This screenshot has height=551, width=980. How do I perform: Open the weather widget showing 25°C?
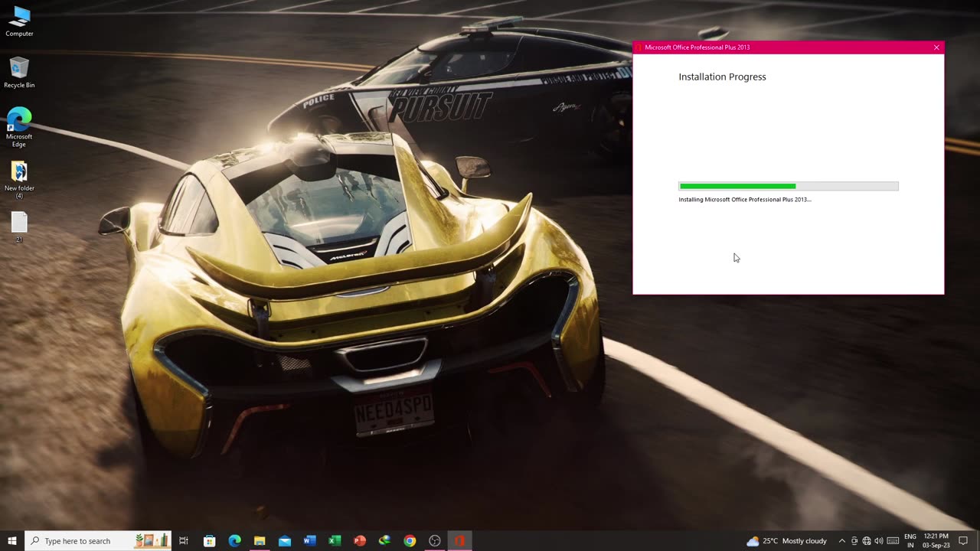787,541
